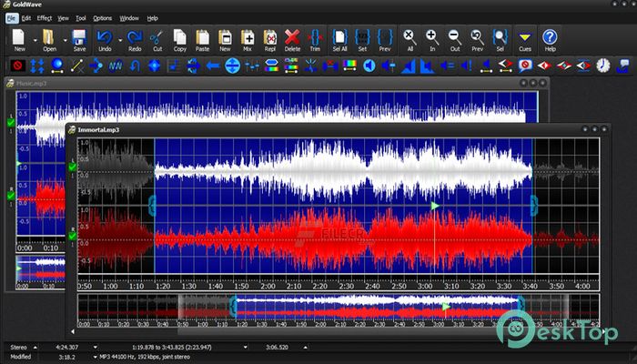Toggle left channel checkmark in Music.mp3 window
637x364 pixels.
[11, 122]
